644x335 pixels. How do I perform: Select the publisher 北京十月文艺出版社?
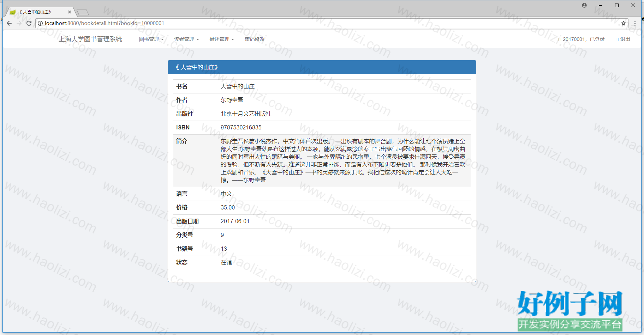[x=246, y=114]
